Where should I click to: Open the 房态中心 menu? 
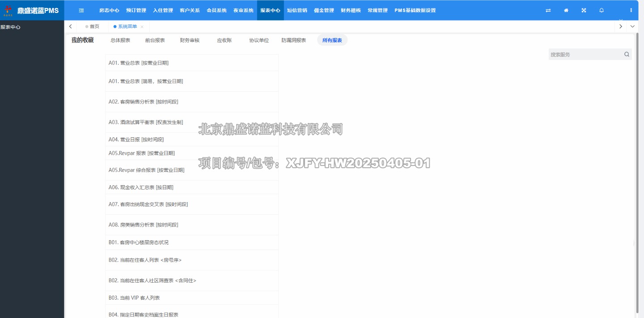[109, 10]
